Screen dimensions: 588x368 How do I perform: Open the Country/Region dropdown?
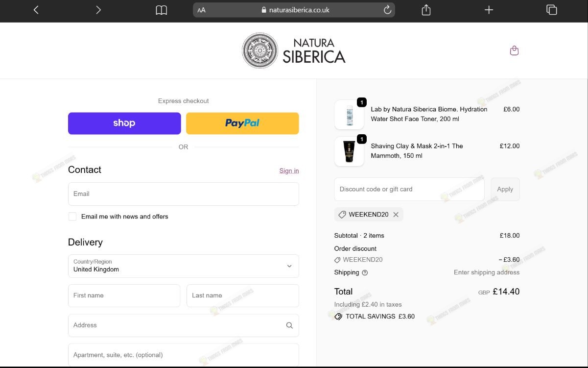pyautogui.click(x=184, y=266)
